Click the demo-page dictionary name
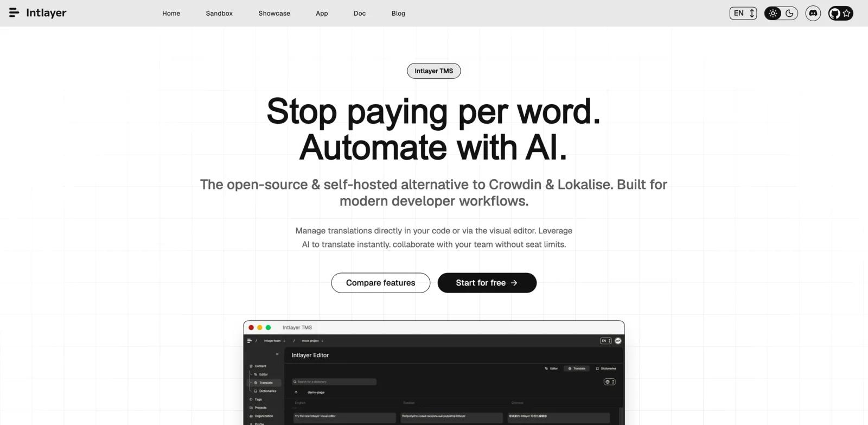 pos(316,392)
